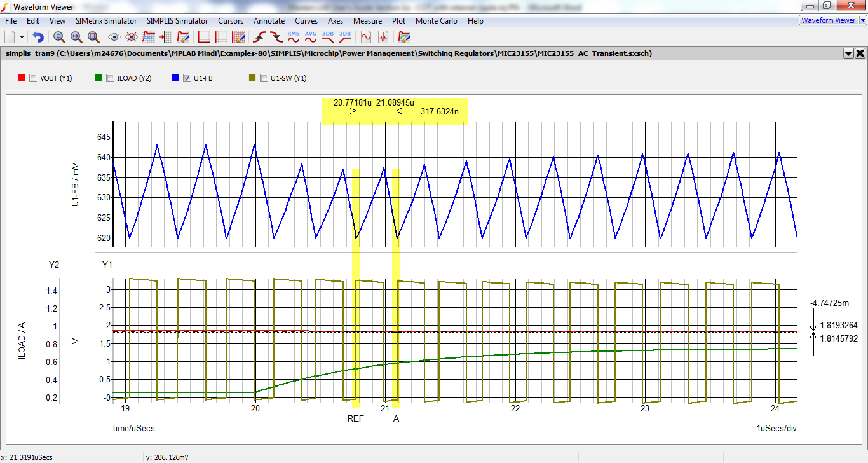Open the Axes menu
This screenshot has height=463, width=868.
pos(336,21)
